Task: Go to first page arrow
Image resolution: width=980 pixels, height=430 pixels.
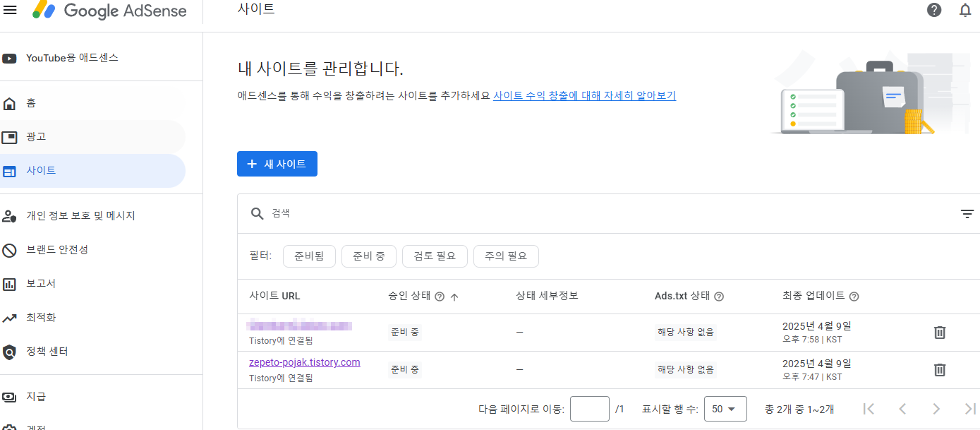Action: coord(869,409)
